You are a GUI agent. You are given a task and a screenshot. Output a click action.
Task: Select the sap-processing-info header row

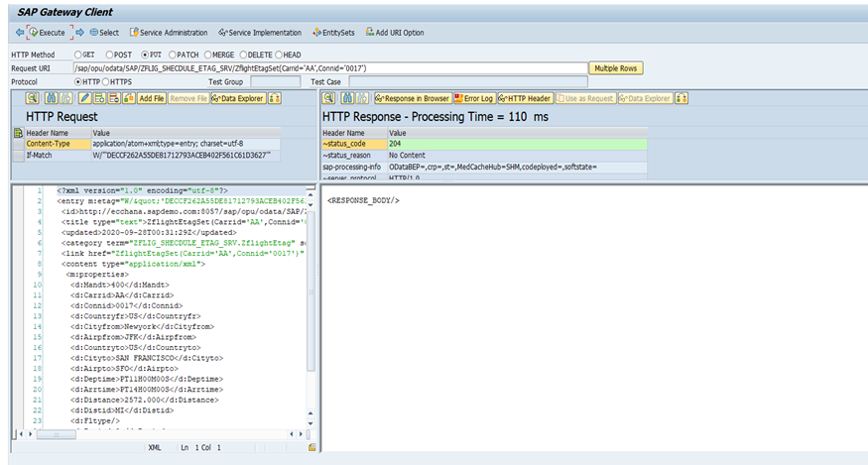click(x=484, y=168)
